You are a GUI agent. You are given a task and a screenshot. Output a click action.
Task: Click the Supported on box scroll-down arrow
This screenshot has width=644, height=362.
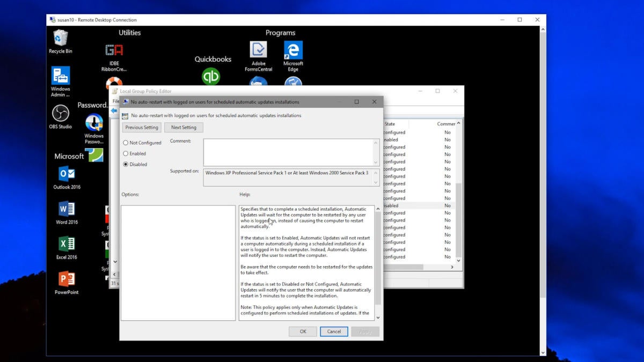376,183
